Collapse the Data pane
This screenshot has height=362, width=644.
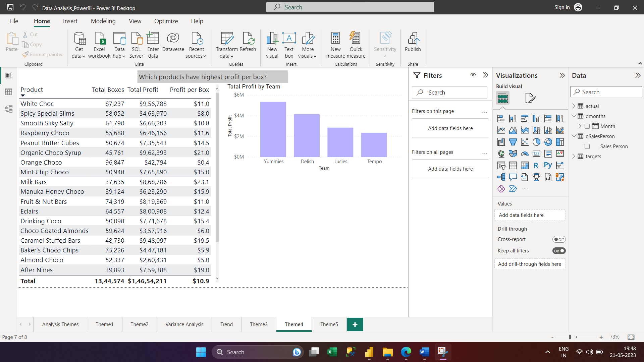coord(638,75)
